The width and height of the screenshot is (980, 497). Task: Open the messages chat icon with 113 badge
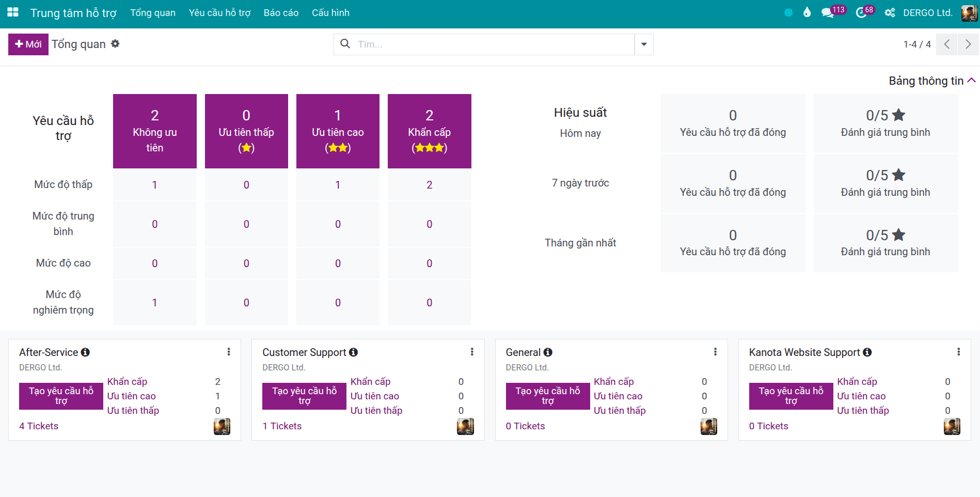point(827,13)
